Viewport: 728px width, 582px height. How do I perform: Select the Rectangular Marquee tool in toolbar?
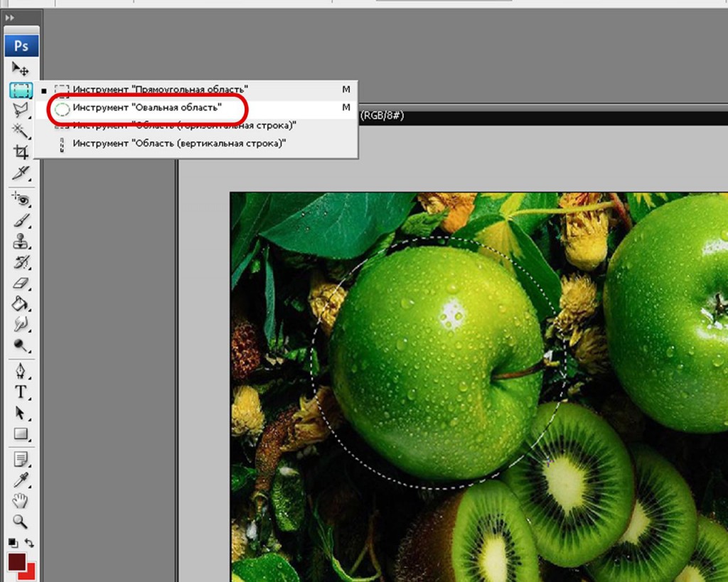[21, 90]
